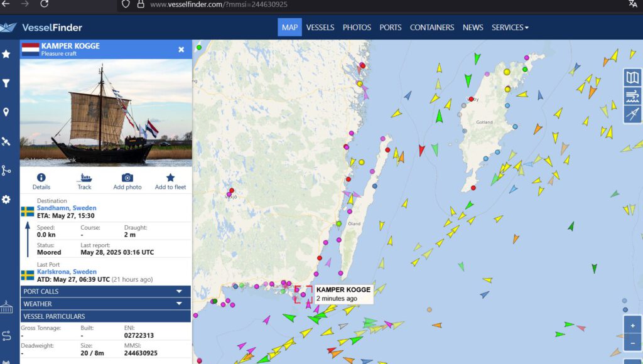Open the PORTS menu item
Image resolution: width=643 pixels, height=364 pixels.
[x=391, y=28]
